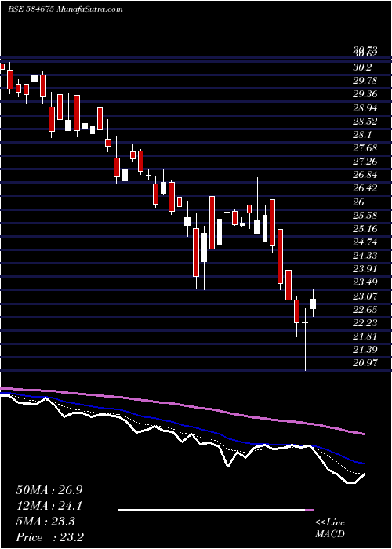Click the 12MA : 24.1 readout
The height and width of the screenshot is (549, 392).
coord(49,506)
